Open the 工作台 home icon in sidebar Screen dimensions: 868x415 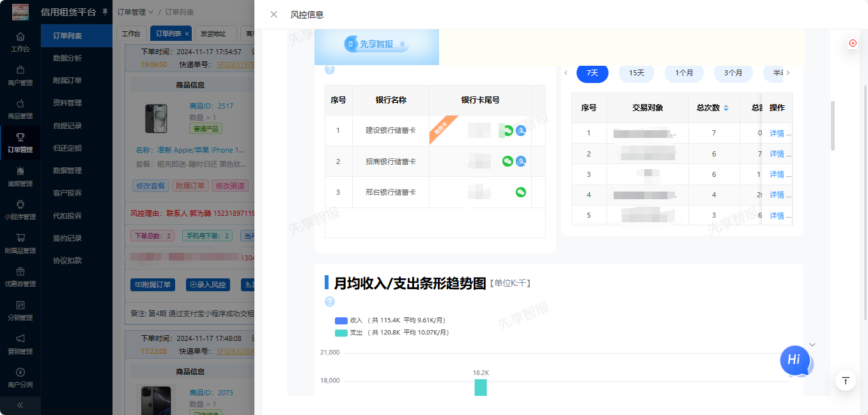[x=20, y=36]
